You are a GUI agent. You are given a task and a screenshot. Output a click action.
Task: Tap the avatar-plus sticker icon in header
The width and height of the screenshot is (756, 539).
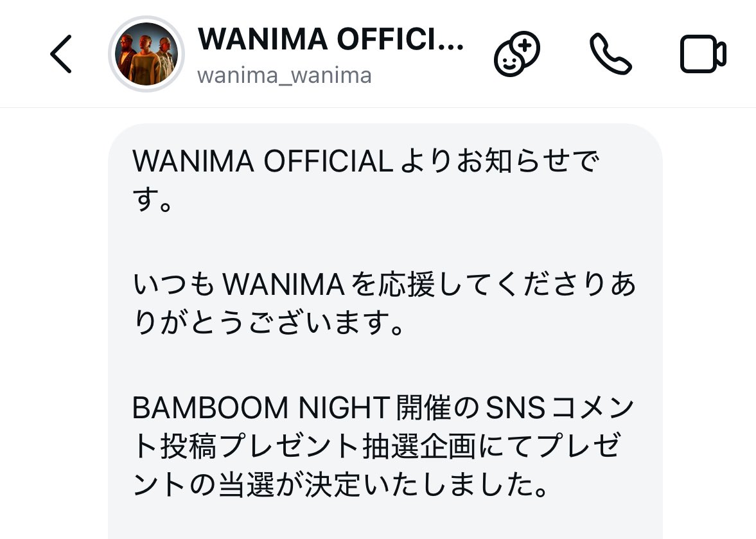coord(517,53)
